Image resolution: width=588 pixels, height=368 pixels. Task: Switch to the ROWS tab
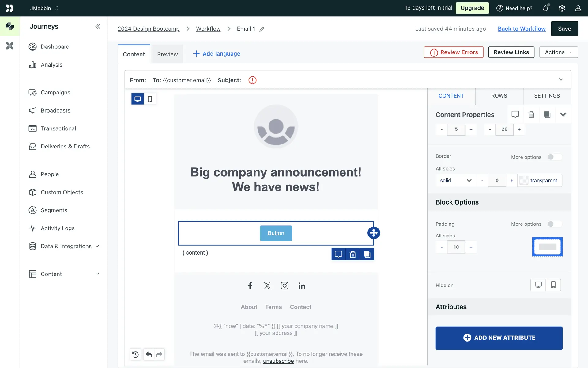pos(499,96)
